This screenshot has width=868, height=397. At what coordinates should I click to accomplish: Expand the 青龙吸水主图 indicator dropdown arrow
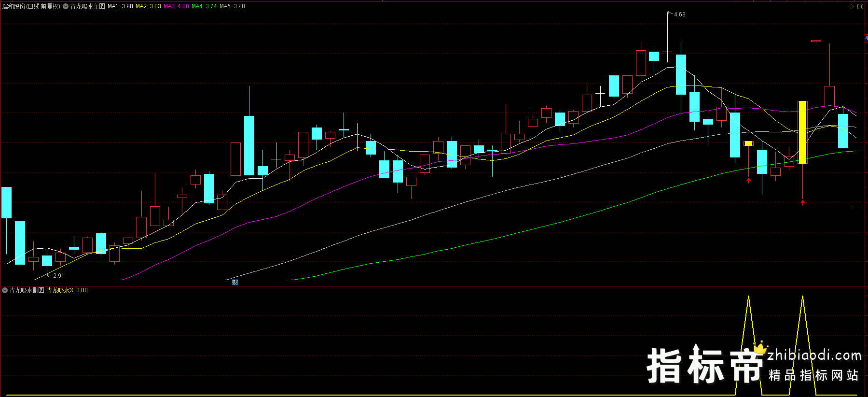[x=66, y=7]
